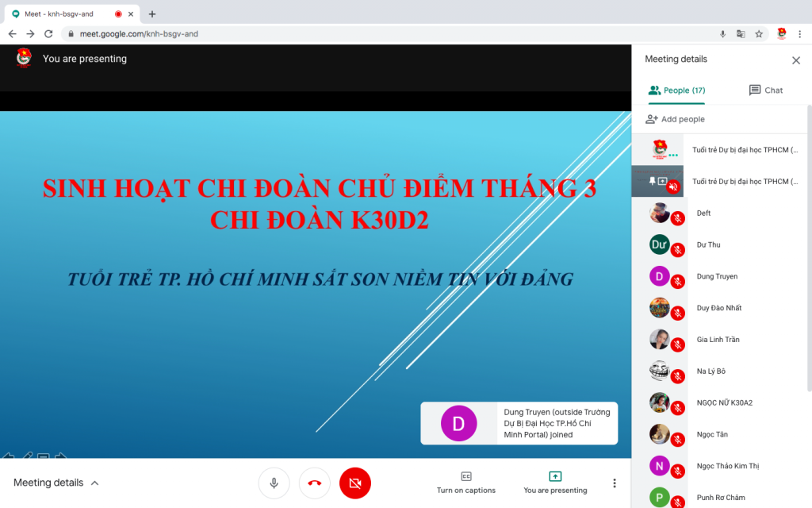Click the browser forward arrow
The image size is (812, 508).
coord(31,33)
